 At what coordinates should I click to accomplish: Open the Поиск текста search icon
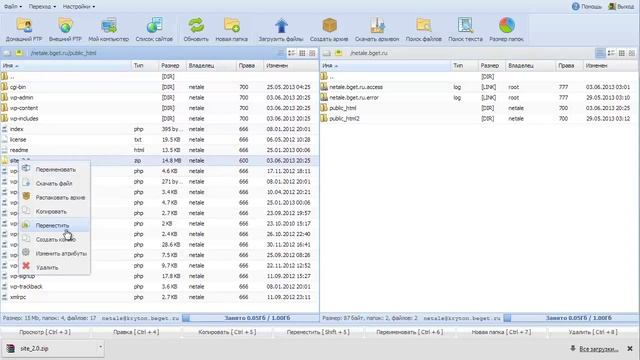click(x=465, y=25)
